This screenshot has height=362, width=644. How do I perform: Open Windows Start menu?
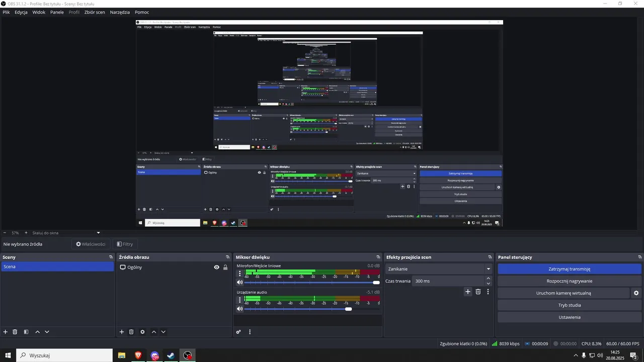point(8,355)
